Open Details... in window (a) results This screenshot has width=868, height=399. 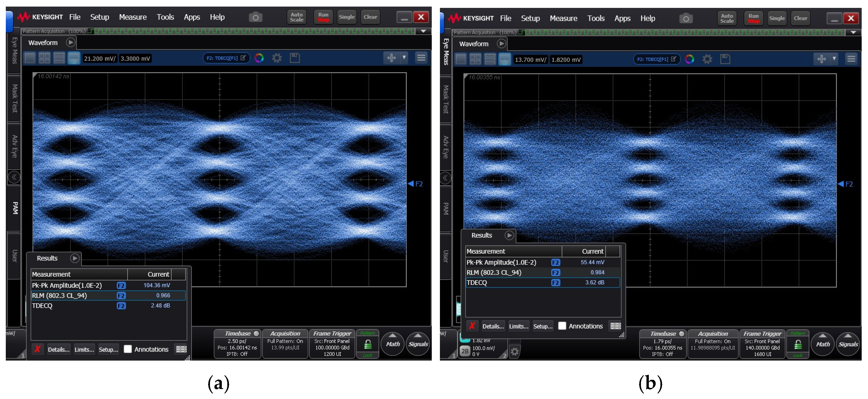click(59, 349)
